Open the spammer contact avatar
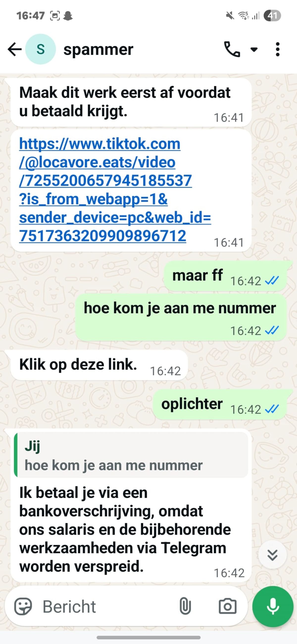The image size is (297, 644). pos(41,49)
